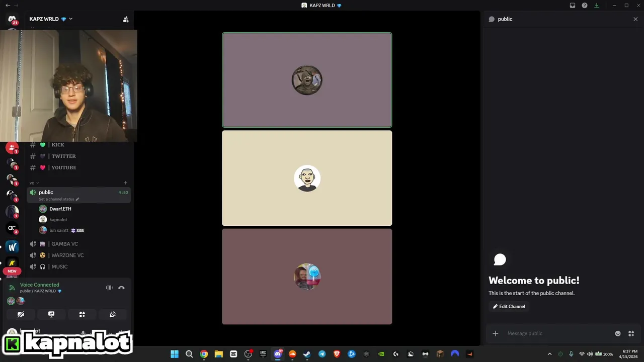Image resolution: width=644 pixels, height=362 pixels.
Task: Click the Edit Channel button
Action: coord(509,306)
